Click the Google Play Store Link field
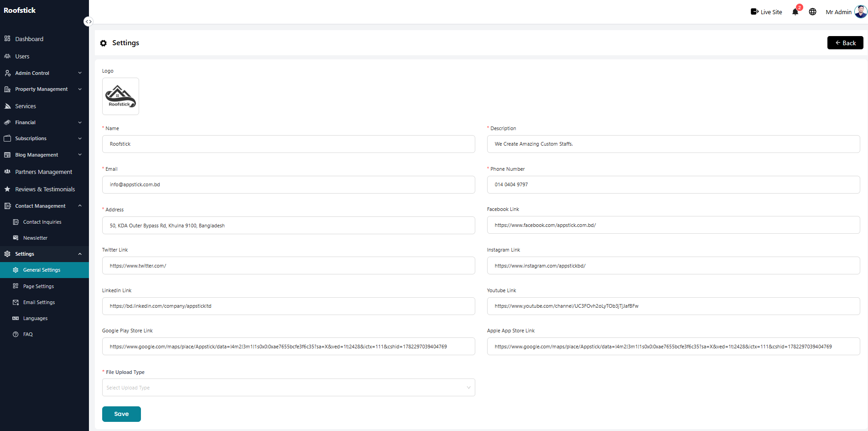 pos(288,347)
